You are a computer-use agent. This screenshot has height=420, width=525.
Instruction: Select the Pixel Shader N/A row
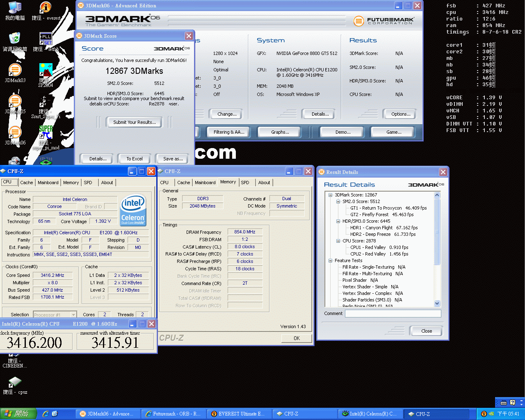[x=360, y=281]
